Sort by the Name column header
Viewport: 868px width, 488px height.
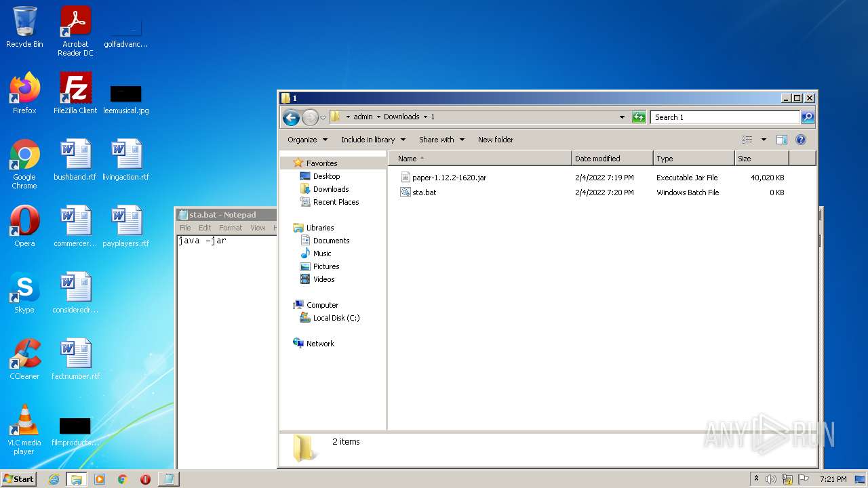(x=480, y=159)
